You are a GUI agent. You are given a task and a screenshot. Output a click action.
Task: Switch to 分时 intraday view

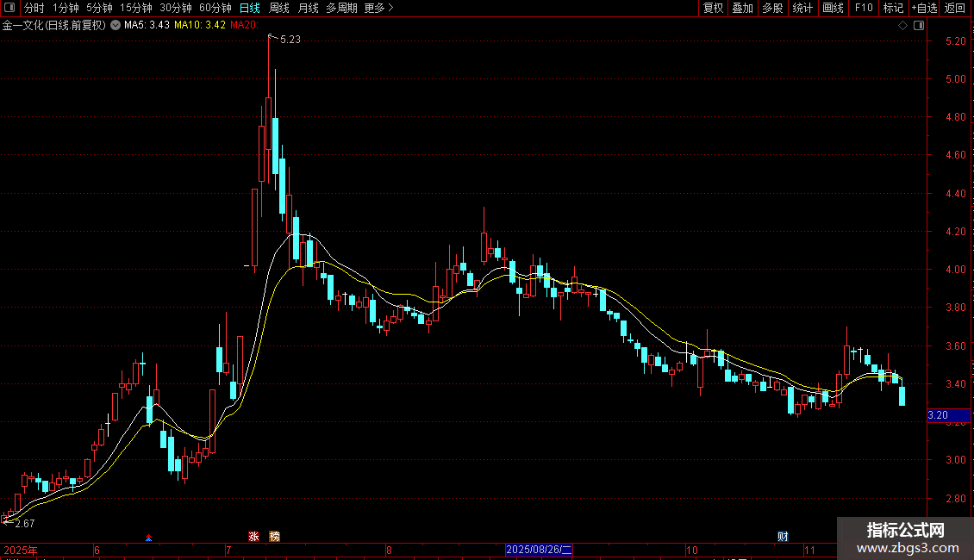(34, 8)
